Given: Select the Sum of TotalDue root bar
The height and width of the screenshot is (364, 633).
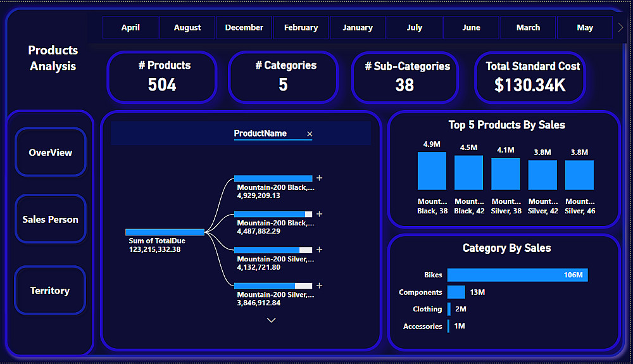Looking at the screenshot, I should pos(165,232).
